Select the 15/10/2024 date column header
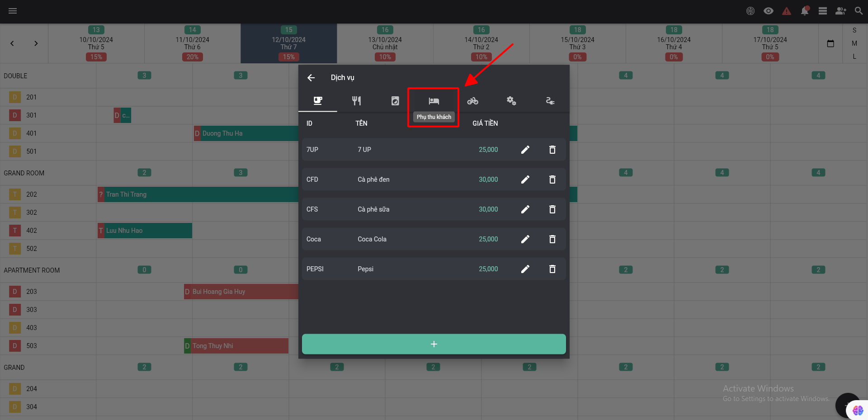The width and height of the screenshot is (868, 420). click(578, 43)
